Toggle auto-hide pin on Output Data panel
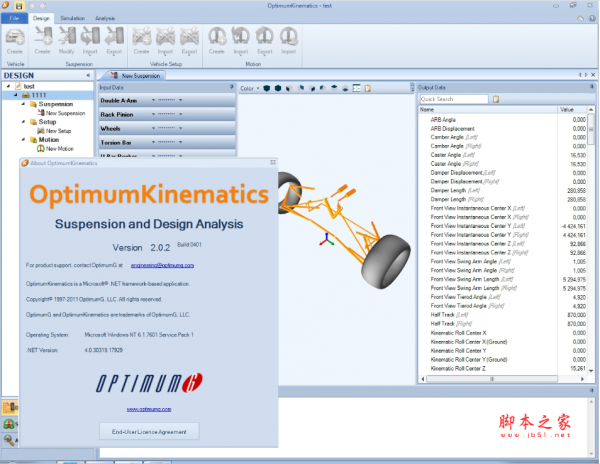This screenshot has width=600, height=464. pyautogui.click(x=592, y=88)
